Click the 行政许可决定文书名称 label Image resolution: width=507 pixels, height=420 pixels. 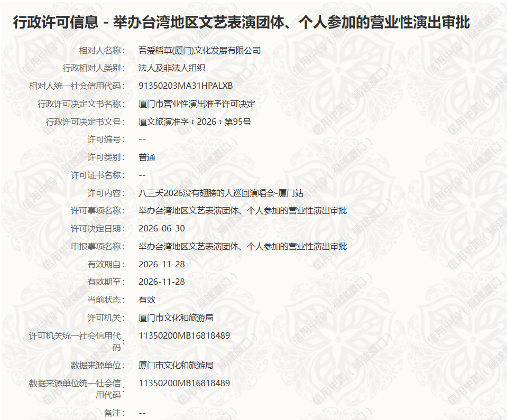click(81, 104)
